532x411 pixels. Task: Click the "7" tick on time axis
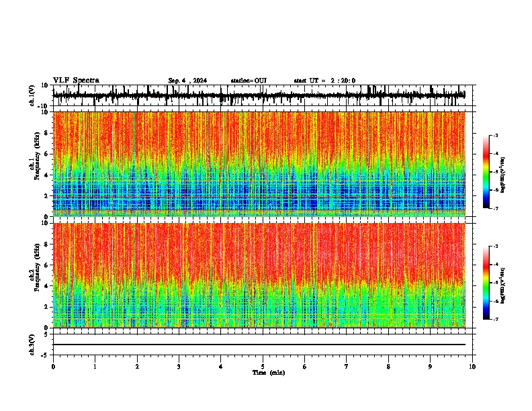[x=347, y=367]
